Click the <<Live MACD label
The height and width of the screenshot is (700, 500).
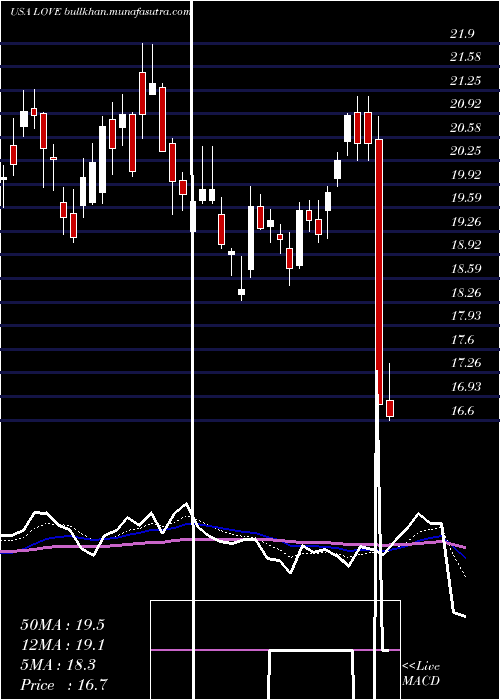[421, 674]
